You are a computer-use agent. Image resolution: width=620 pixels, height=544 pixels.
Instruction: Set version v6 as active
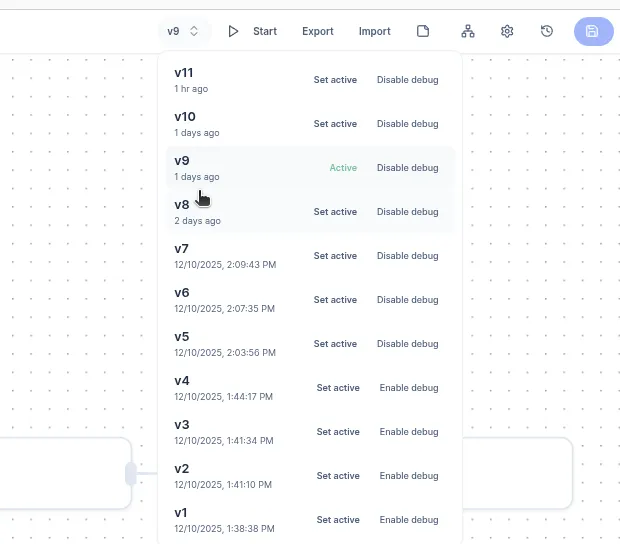335,300
